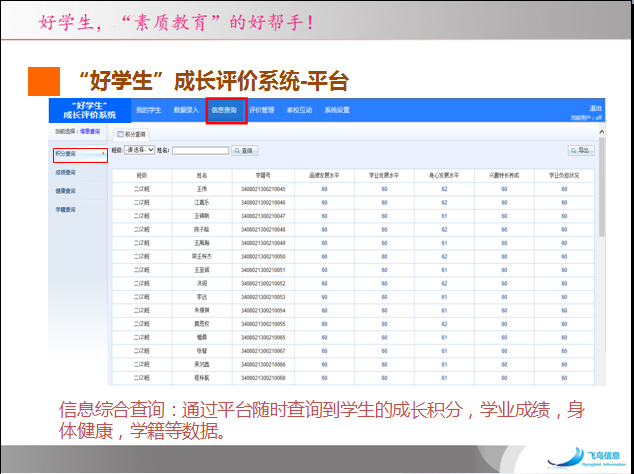Click the 退出 logout link

click(x=596, y=107)
